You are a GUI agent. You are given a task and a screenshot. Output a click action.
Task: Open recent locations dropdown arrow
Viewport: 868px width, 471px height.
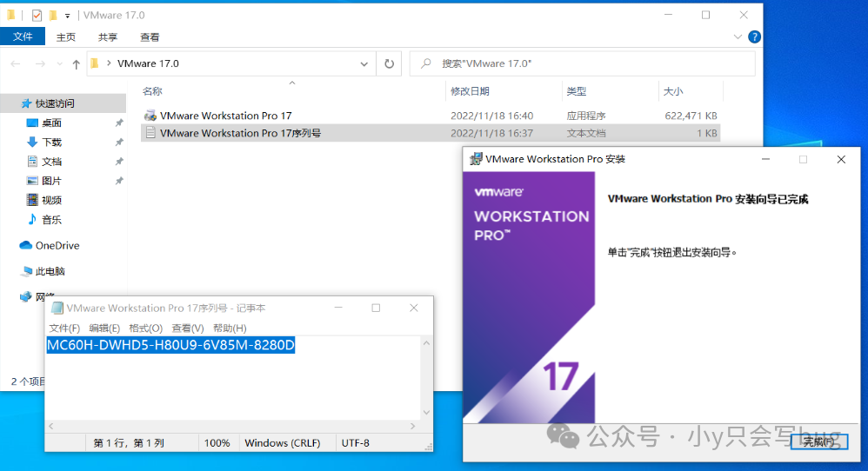(x=59, y=64)
